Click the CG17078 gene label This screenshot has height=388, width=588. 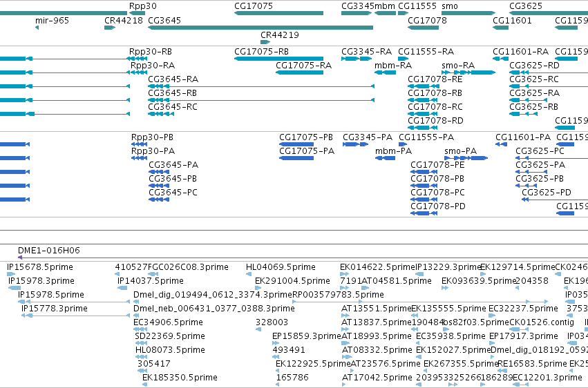coord(427,20)
